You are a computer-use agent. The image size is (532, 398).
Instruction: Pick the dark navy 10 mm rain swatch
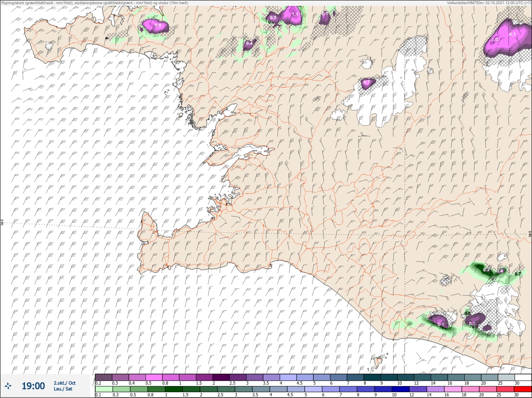point(401,389)
